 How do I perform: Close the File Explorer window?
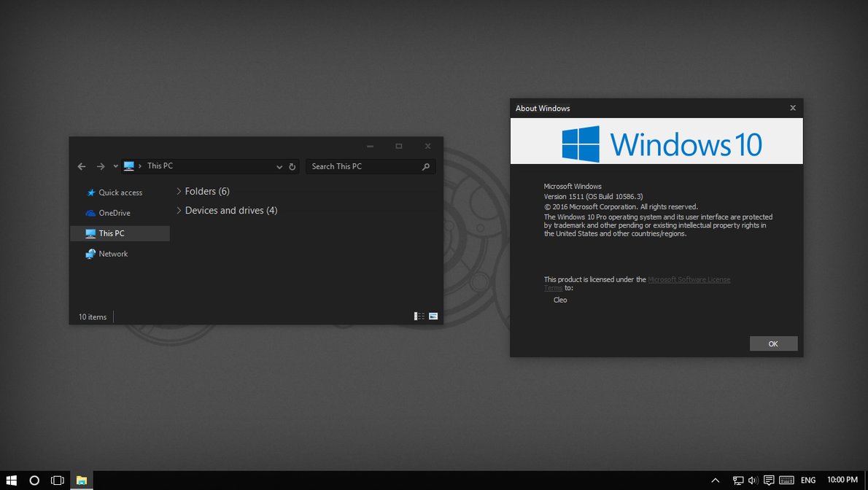click(428, 146)
